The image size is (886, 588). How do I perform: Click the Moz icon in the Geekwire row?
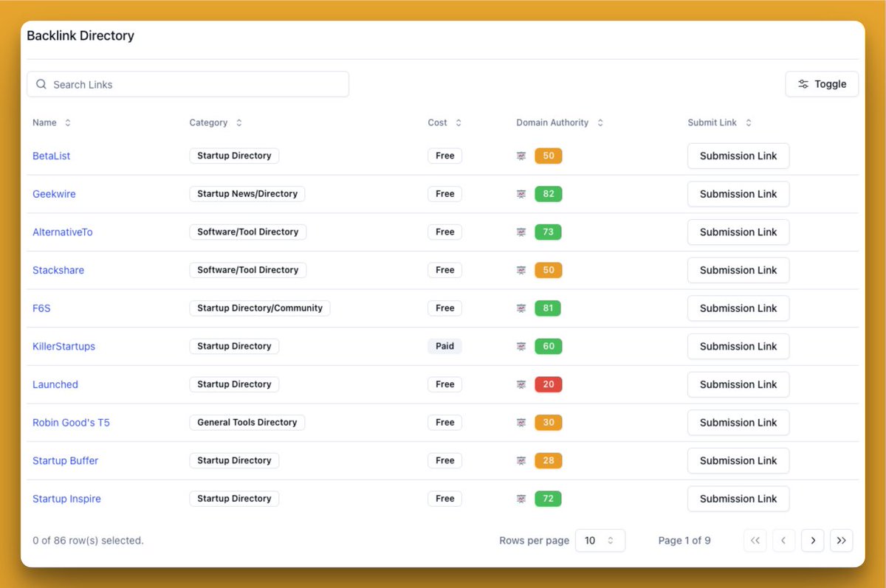point(521,194)
